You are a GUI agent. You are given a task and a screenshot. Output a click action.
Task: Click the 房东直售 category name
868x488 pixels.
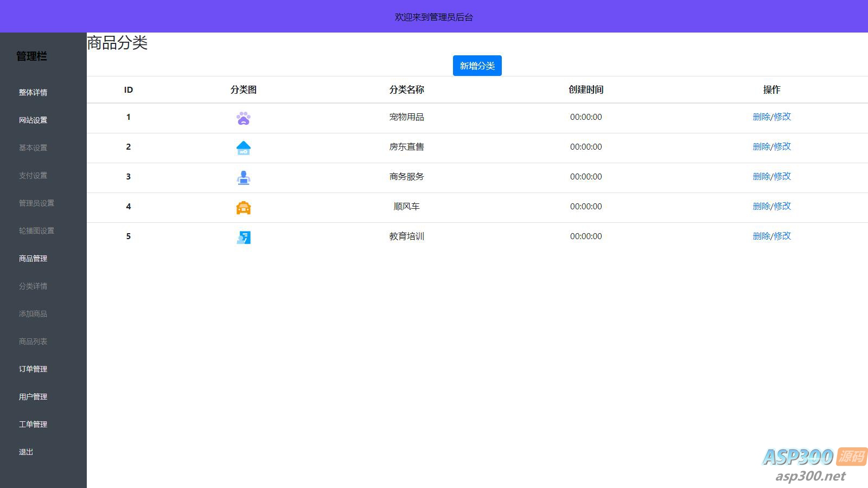(406, 146)
